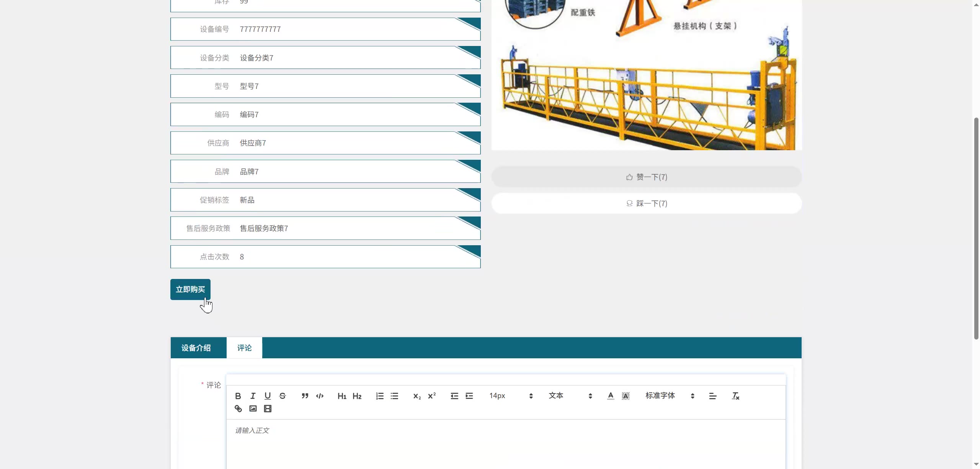
Task: Toggle subscript formatting
Action: 417,396
